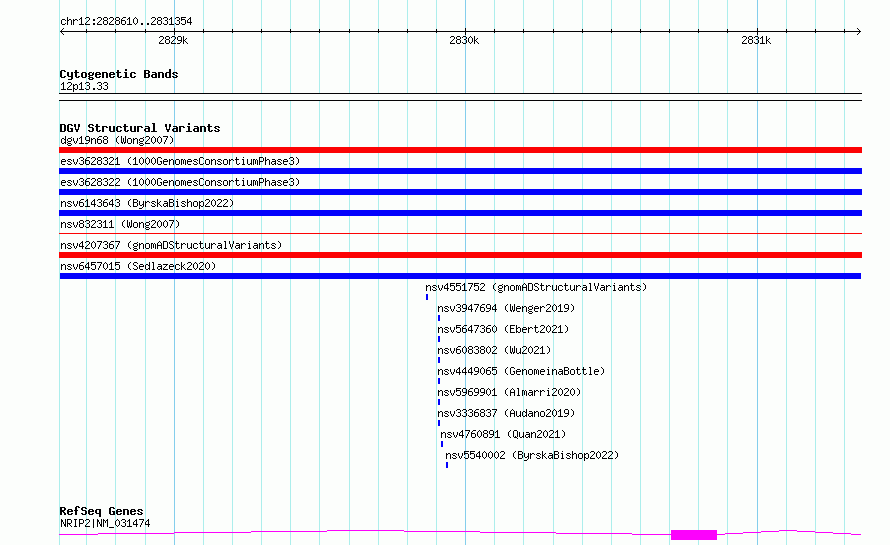Select the blue nsv6143643 variant bar
The image size is (890, 545).
(x=460, y=213)
